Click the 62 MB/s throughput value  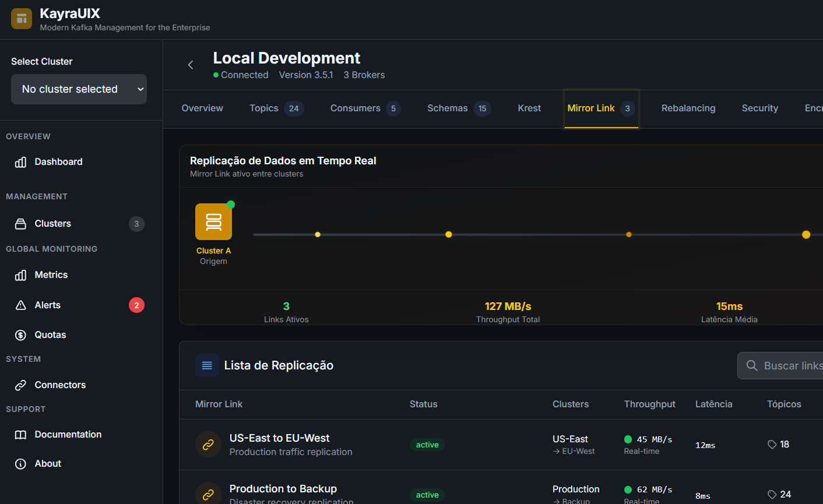[x=655, y=489]
